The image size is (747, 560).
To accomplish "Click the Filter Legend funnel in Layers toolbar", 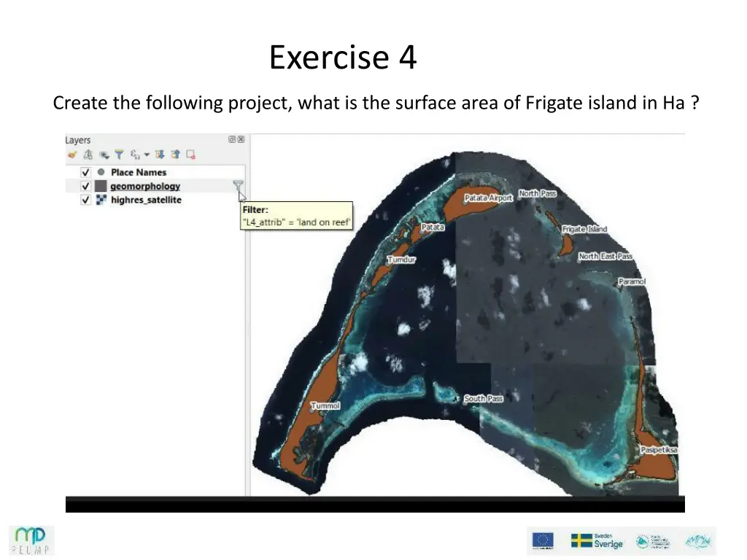I will [x=119, y=155].
